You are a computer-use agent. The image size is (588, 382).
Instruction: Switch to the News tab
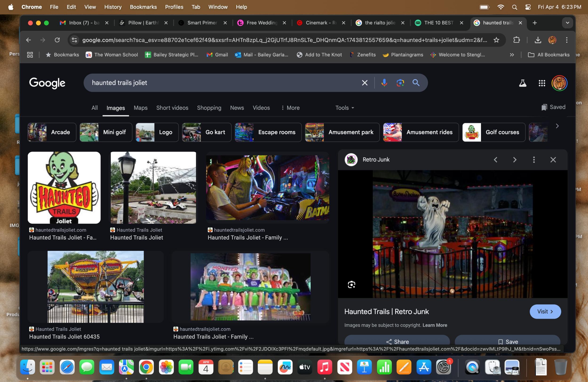(x=237, y=108)
